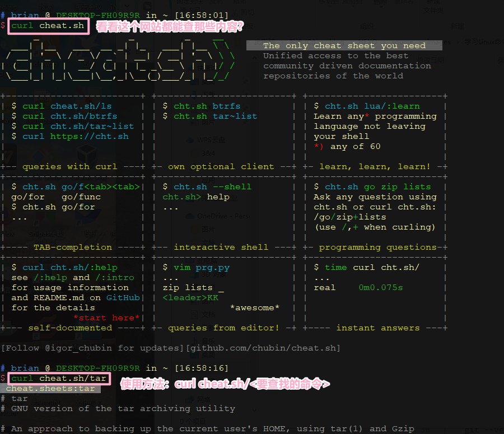Click the line 'cht.sh or curl cht.sh:'
Screen dimensions: 504x434
click(375, 207)
